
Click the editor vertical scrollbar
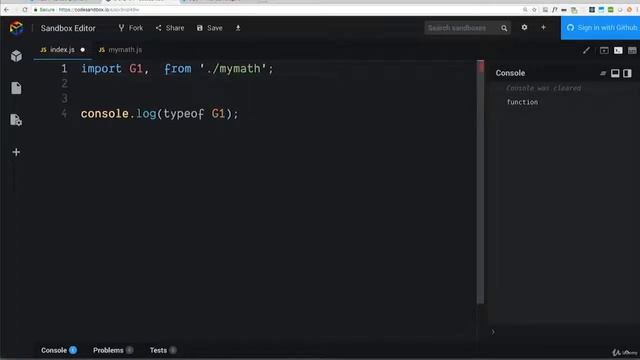click(x=480, y=182)
